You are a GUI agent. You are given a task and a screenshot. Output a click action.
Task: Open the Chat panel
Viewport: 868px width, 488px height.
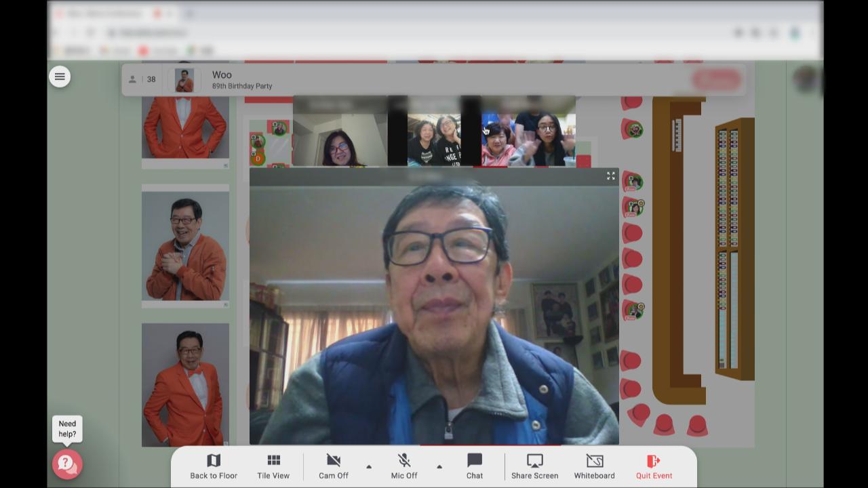[x=475, y=466]
